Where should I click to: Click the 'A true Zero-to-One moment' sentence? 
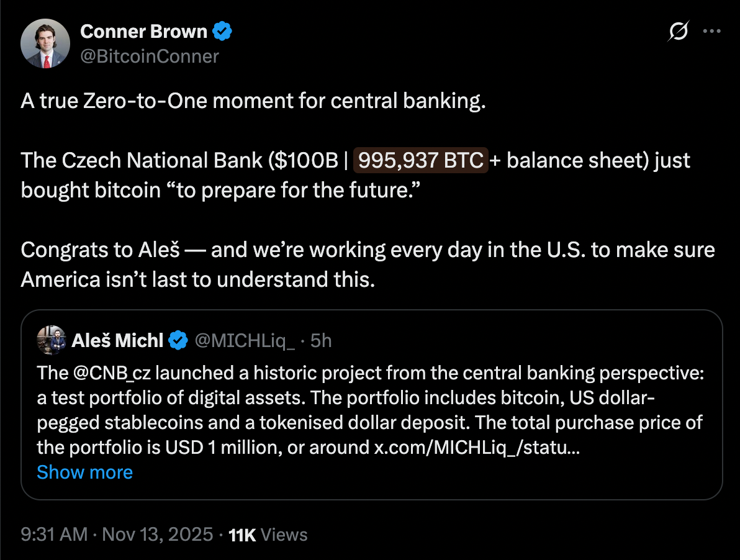[x=252, y=102]
